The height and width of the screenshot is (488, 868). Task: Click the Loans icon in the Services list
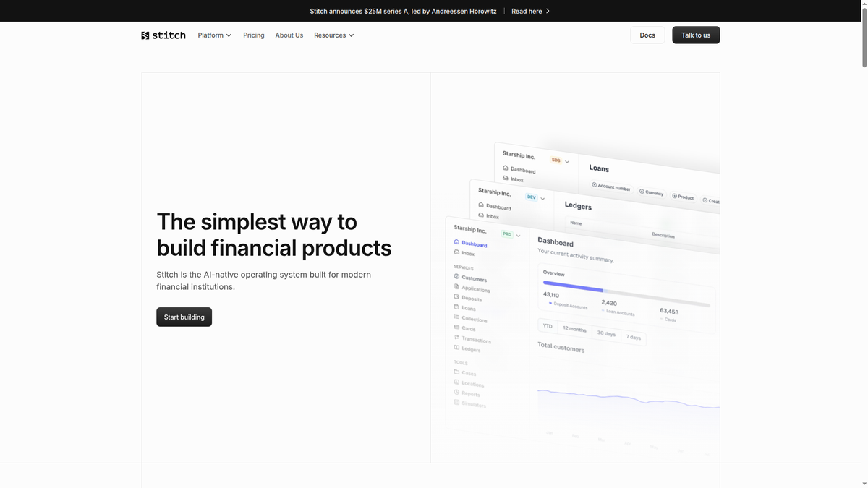coord(456,307)
